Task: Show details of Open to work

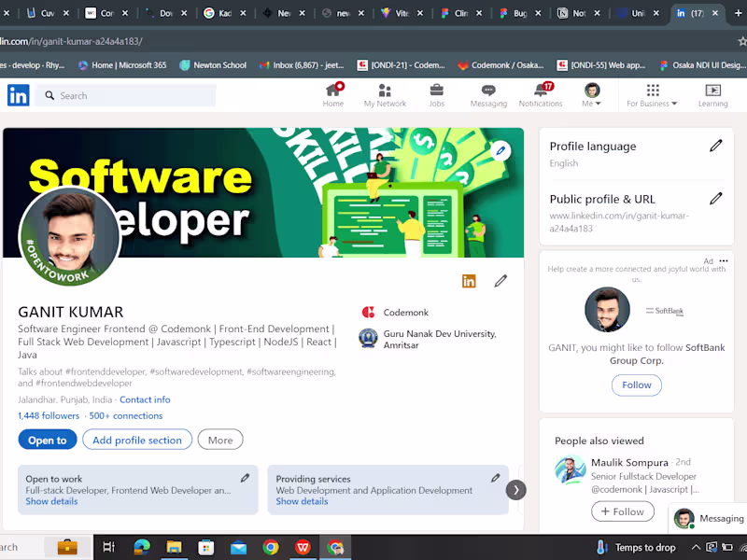Action: (x=51, y=501)
